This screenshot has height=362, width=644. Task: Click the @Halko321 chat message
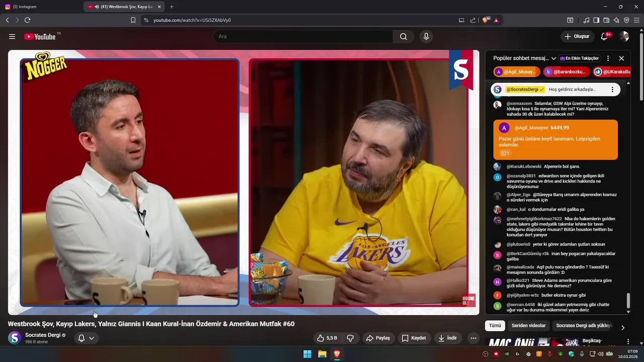pyautogui.click(x=555, y=283)
